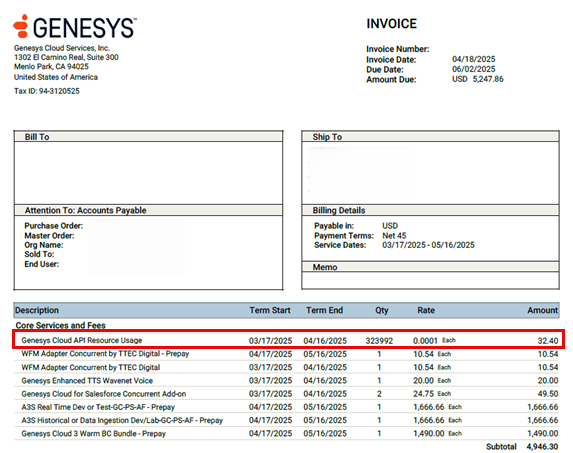Screen dimensions: 573x453
Task: Click Core Services and Fees heading
Action: point(61,325)
